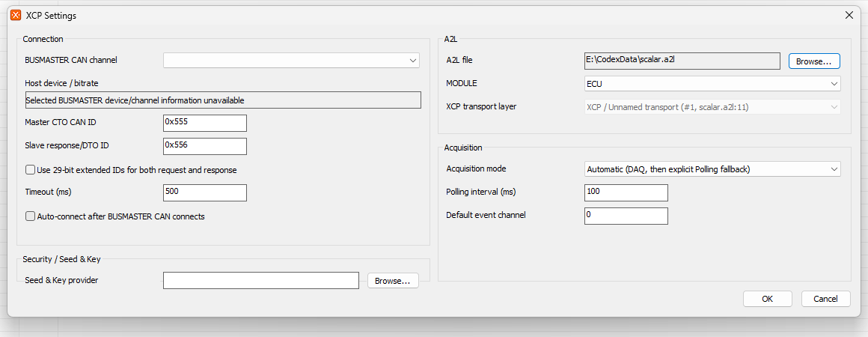Close the XCP Settings dialog

click(x=849, y=16)
